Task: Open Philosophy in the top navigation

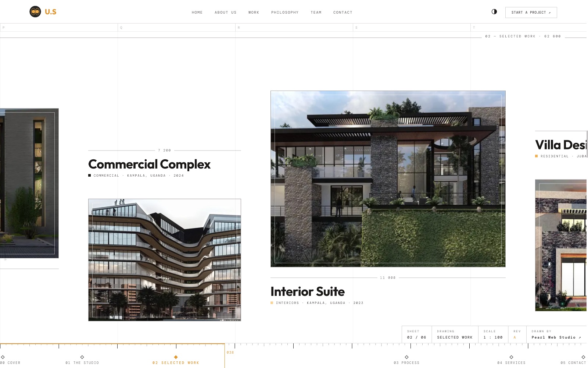Action: pos(285,13)
